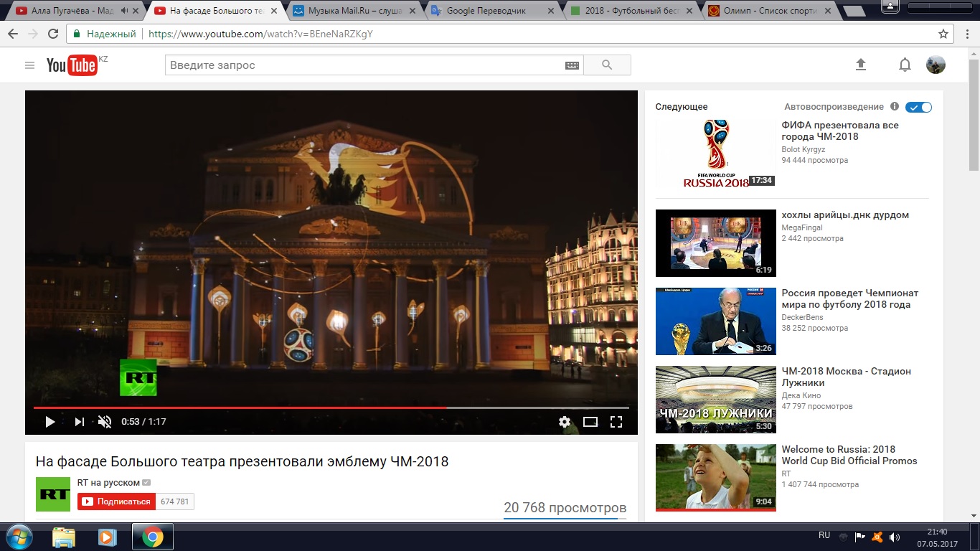This screenshot has width=980, height=551.
Task: Open the Action Center flag icon
Action: pos(859,537)
